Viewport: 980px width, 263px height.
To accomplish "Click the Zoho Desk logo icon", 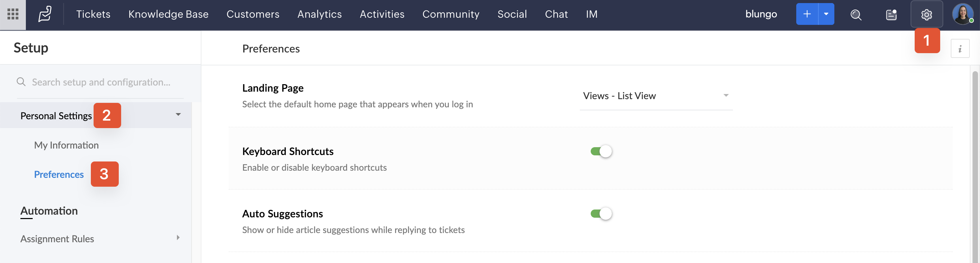I will tap(45, 14).
